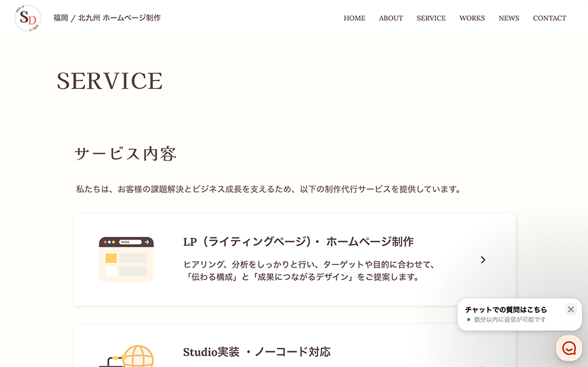Close the chat question popup
This screenshot has height=367, width=588.
570,309
